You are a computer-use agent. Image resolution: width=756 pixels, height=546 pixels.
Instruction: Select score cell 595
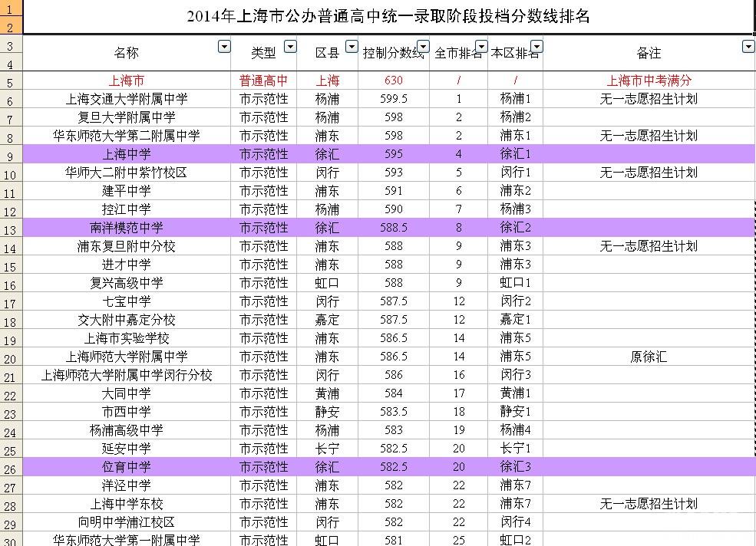394,154
